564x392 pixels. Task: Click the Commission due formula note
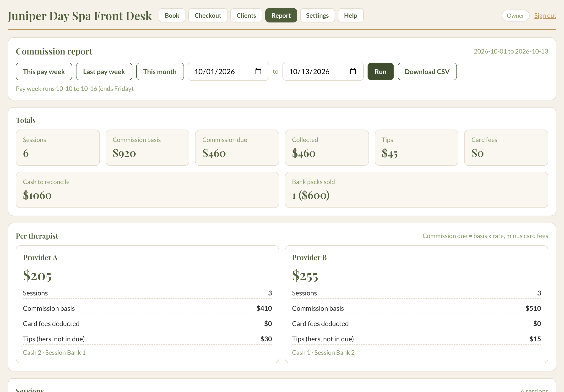pos(485,236)
